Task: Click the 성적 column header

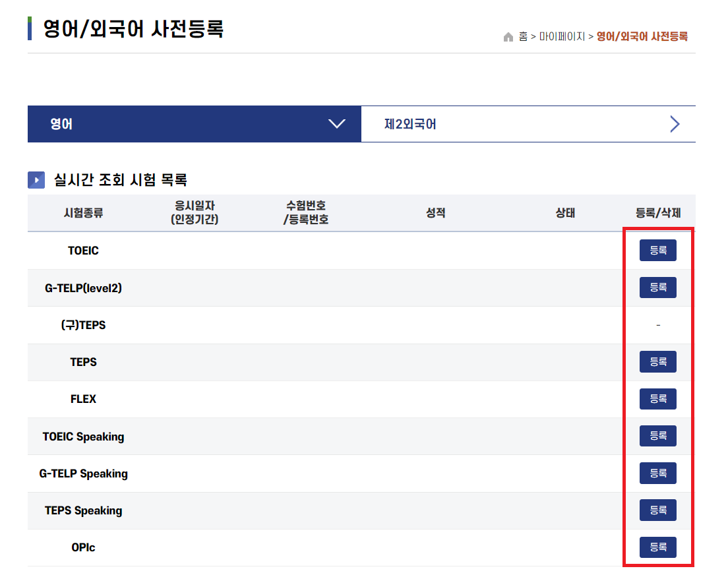Action: click(435, 213)
